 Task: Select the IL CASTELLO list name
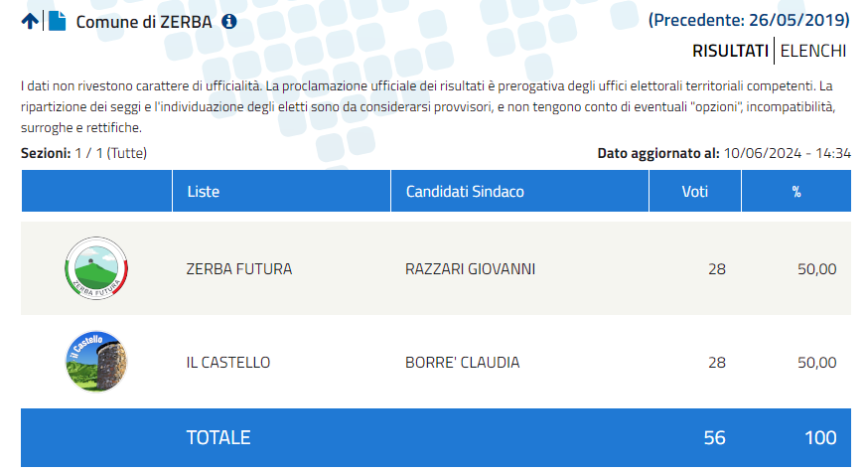pyautogui.click(x=228, y=363)
